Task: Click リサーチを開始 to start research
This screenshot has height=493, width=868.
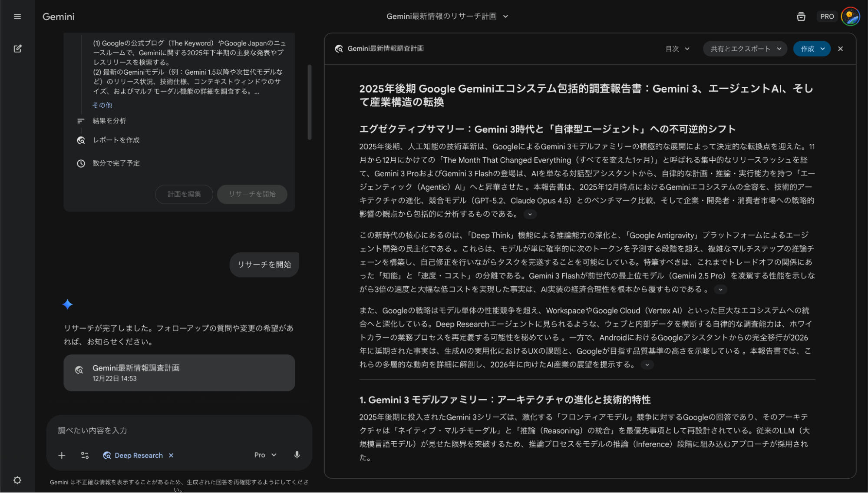Action: pos(264,264)
